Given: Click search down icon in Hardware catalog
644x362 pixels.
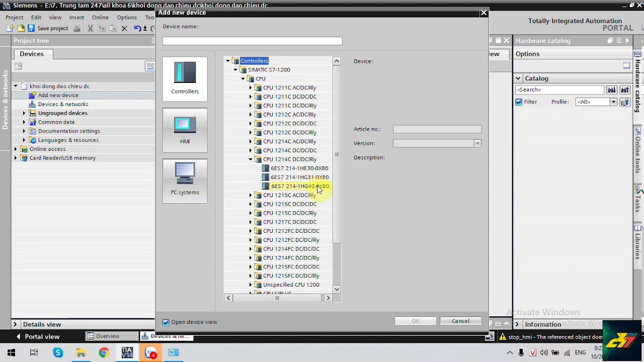Looking at the screenshot, I should [611, 90].
